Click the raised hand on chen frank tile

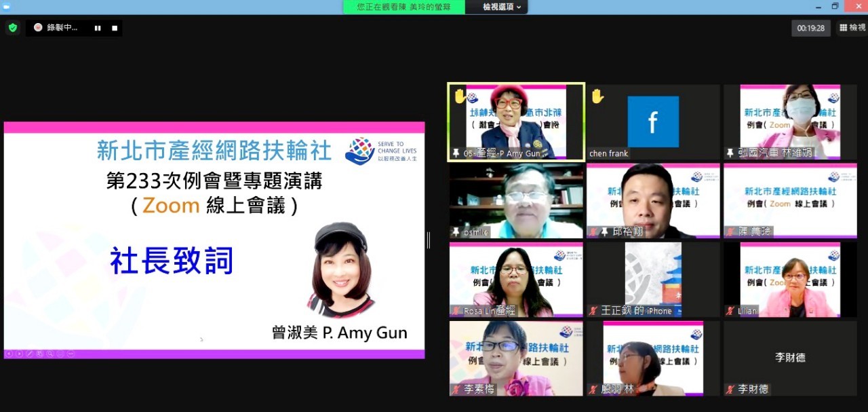click(x=597, y=96)
